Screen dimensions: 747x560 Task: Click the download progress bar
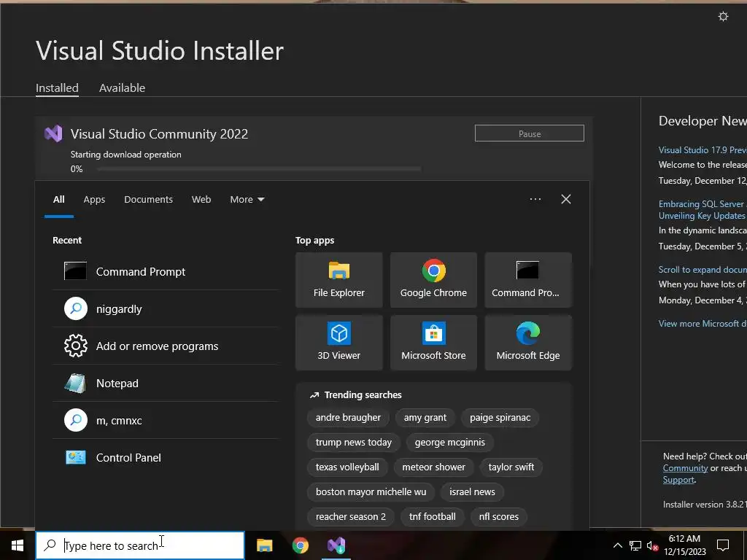coord(259,168)
